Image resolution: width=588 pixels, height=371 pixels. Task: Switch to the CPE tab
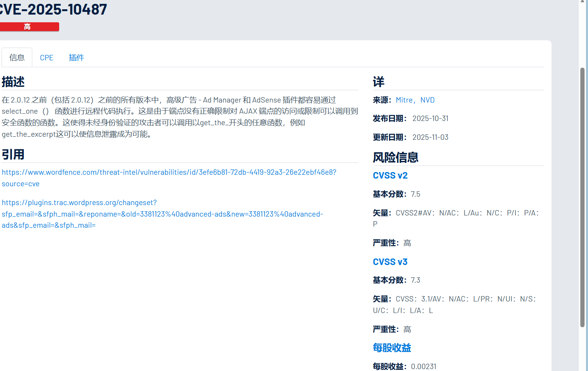pos(46,57)
